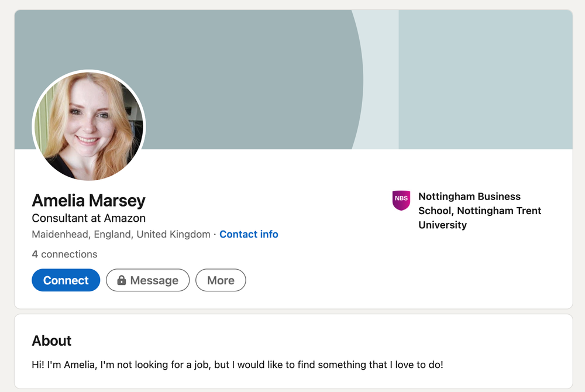Click the Consultant at Amazon headline
The height and width of the screenshot is (392, 585).
pos(88,218)
